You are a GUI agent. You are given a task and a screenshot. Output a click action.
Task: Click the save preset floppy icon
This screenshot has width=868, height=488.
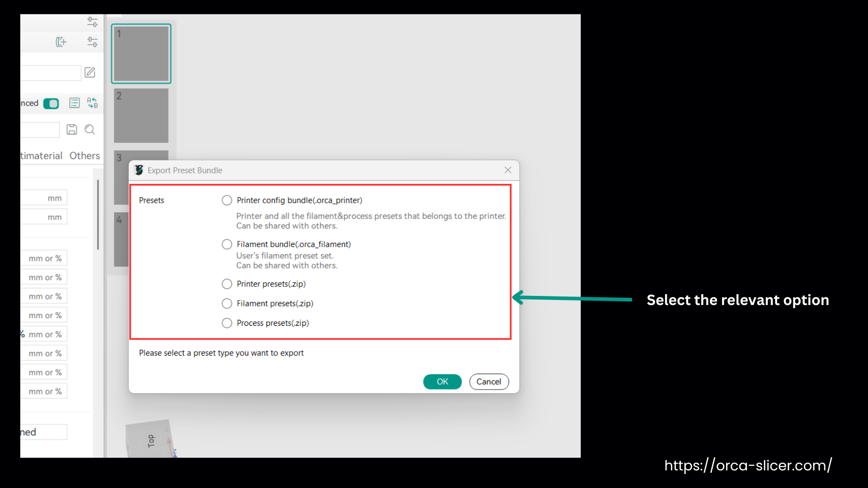click(x=72, y=130)
